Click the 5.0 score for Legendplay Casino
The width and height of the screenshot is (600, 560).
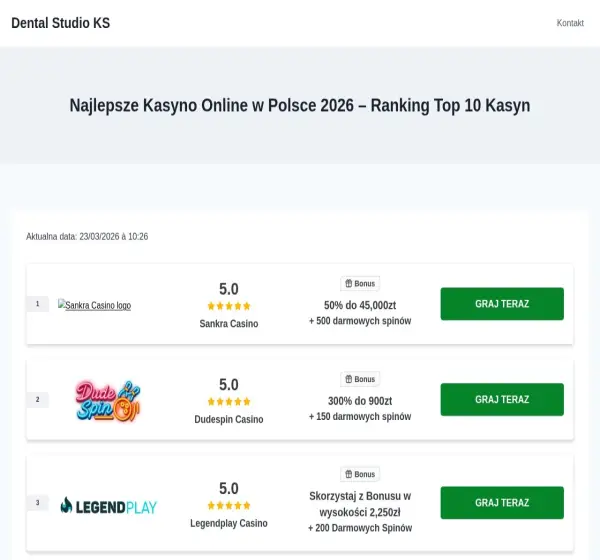[x=229, y=488]
